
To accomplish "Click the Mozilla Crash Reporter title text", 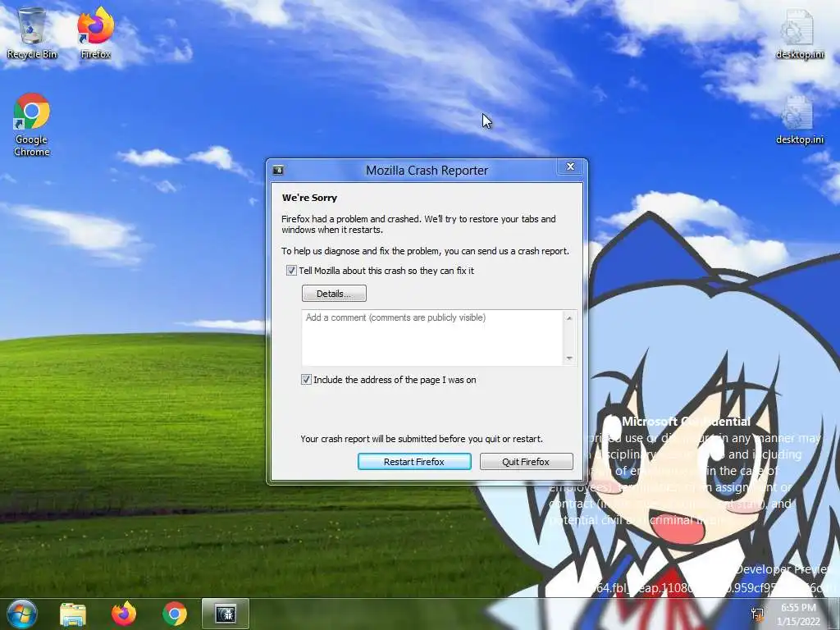I will pyautogui.click(x=427, y=171).
